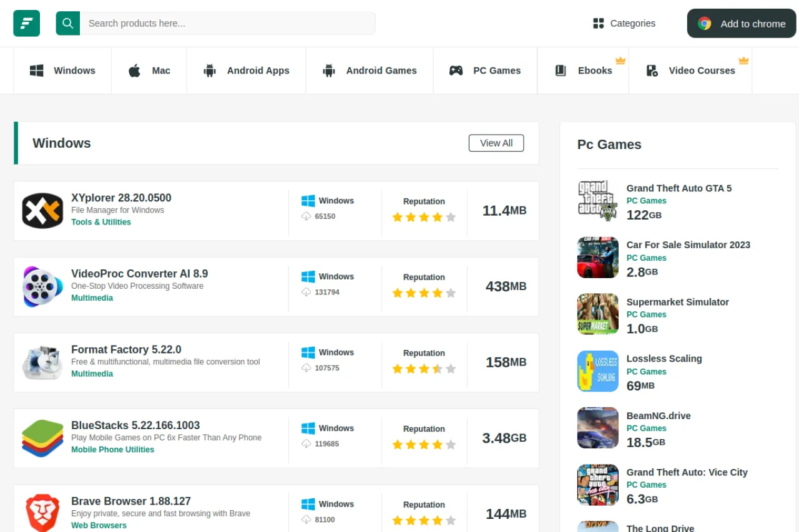Select the Windows category tab

point(62,70)
